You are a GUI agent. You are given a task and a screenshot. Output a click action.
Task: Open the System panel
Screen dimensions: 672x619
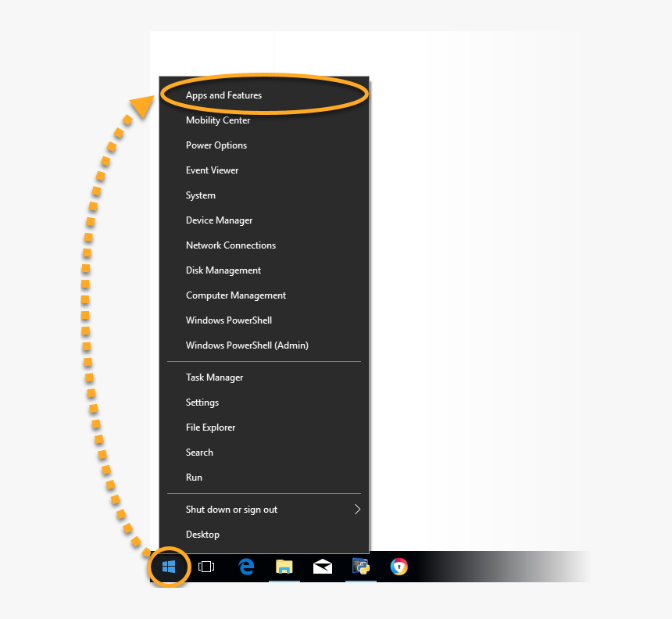pyautogui.click(x=200, y=195)
